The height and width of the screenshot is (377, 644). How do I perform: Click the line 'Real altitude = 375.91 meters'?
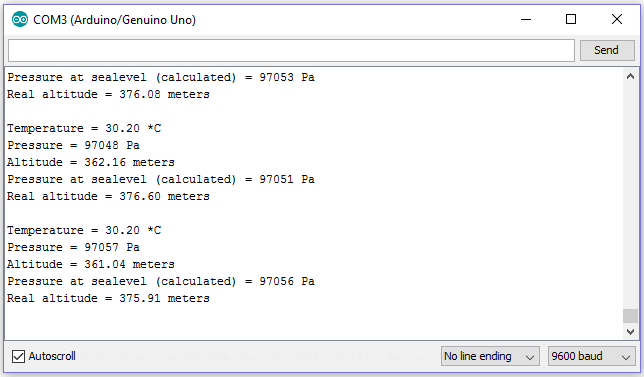108,298
